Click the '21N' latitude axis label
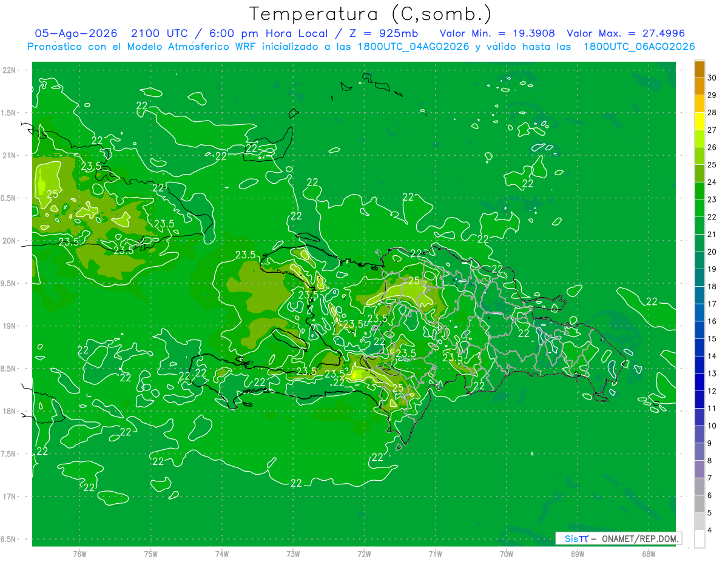Image resolution: width=728 pixels, height=562 pixels. click(8, 155)
